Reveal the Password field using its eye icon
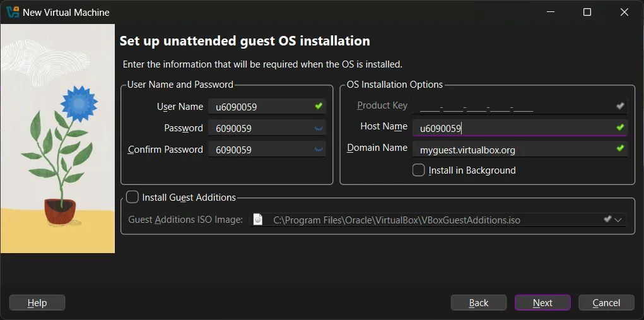The image size is (644, 320). click(x=319, y=128)
